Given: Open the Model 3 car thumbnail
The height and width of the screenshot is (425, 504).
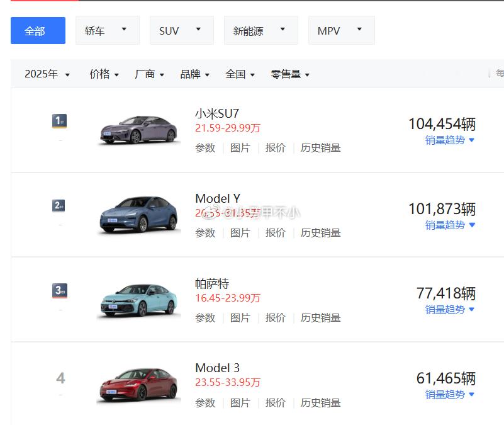Looking at the screenshot, I should click(138, 385).
